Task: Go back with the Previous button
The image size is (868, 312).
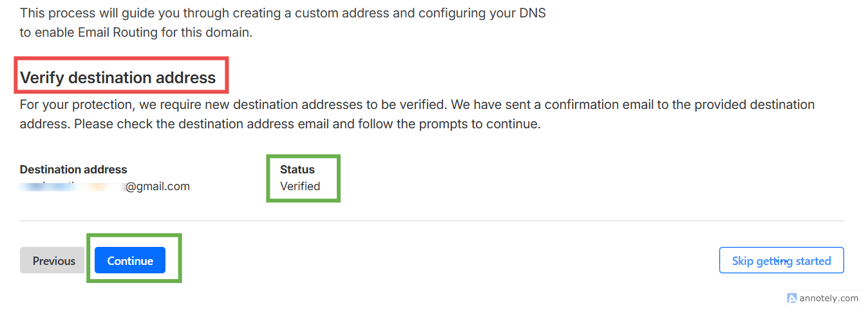Action: point(54,260)
